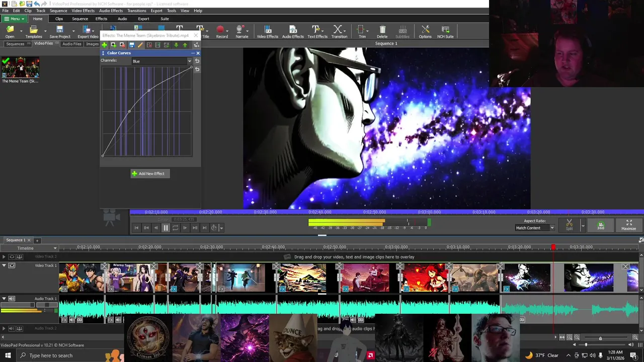Image resolution: width=644 pixels, height=362 pixels.
Task: Click the green move effect up arrow
Action: 185,45
